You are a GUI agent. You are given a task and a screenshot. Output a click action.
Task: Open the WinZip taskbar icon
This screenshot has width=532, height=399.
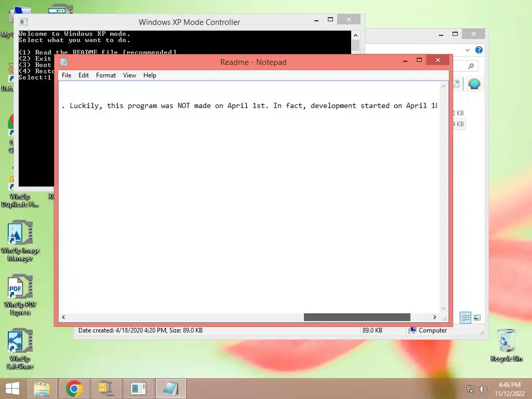pos(106,389)
